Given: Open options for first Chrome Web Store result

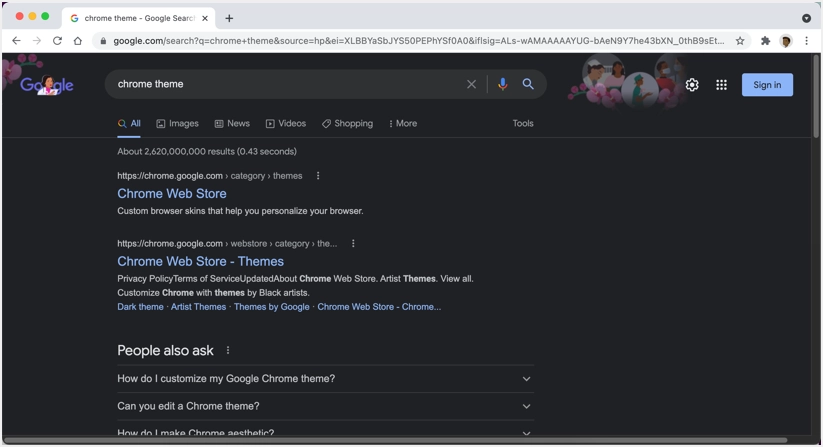Looking at the screenshot, I should 318,176.
